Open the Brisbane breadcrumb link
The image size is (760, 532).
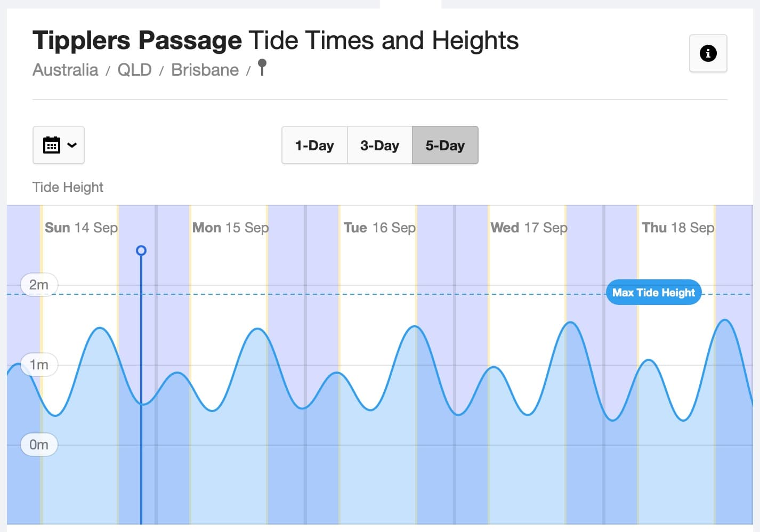point(205,70)
